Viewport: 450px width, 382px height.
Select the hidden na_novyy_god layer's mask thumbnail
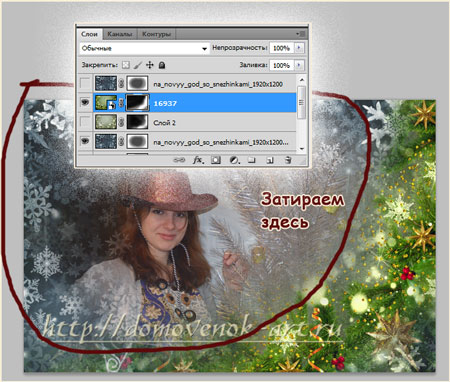tap(137, 83)
